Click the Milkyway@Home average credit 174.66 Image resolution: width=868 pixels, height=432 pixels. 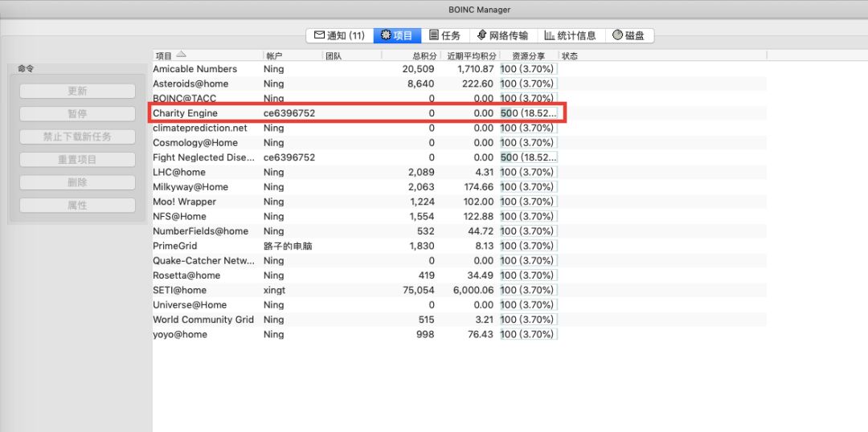(478, 187)
